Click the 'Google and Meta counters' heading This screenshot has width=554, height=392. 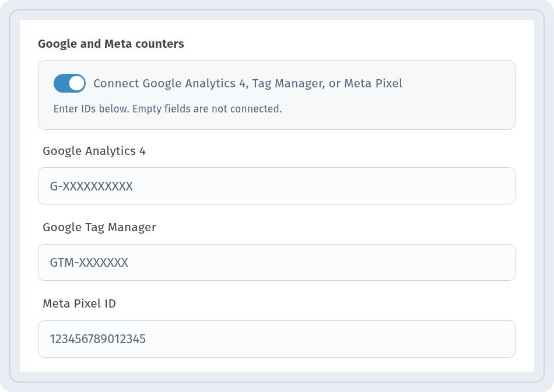tap(111, 44)
